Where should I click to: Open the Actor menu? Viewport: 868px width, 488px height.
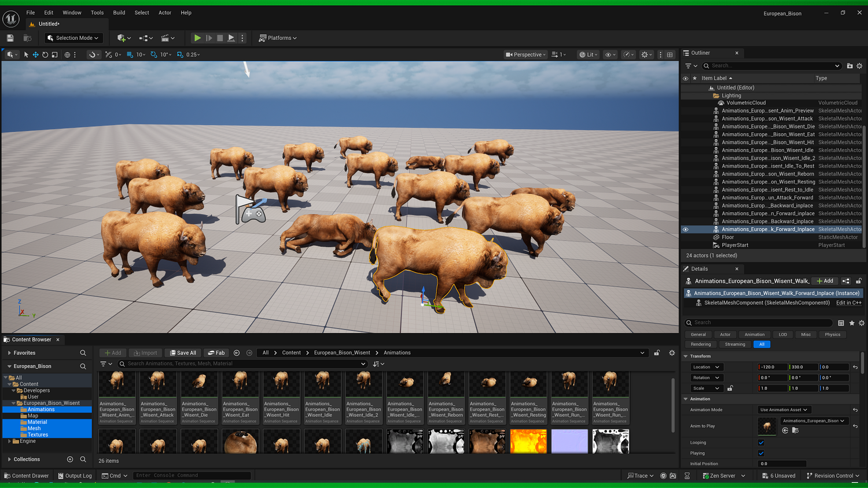coord(165,13)
